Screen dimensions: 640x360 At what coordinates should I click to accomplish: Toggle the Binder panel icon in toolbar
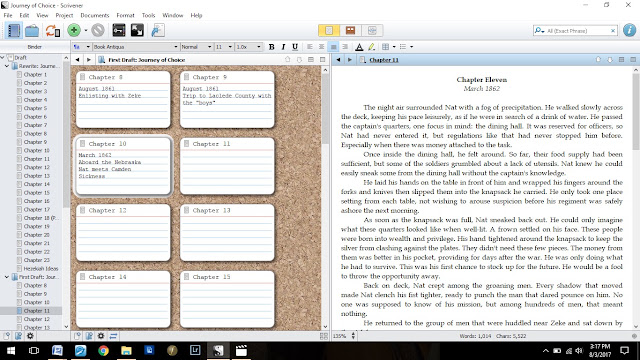13,31
